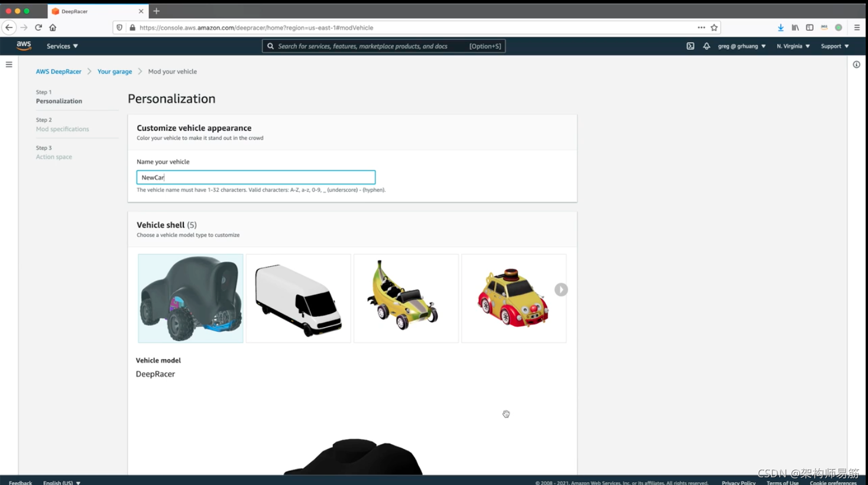Open the downloads arrow icon
Screen dimensions: 868x485
(x=780, y=27)
